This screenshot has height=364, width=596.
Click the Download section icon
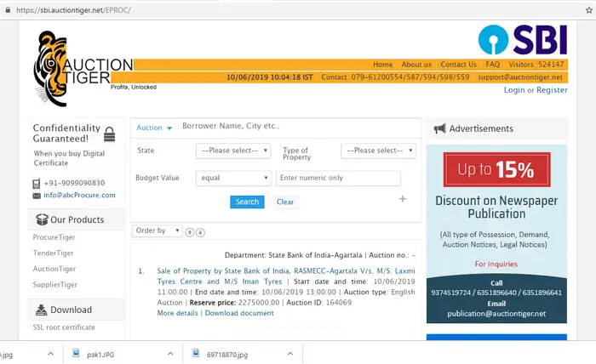[x=39, y=310]
